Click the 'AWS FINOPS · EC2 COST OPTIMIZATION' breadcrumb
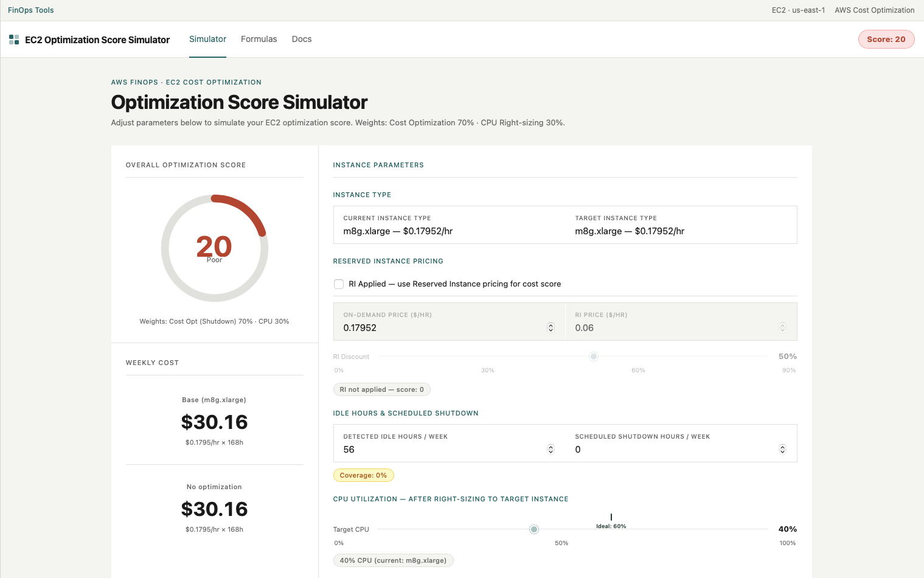 click(186, 82)
